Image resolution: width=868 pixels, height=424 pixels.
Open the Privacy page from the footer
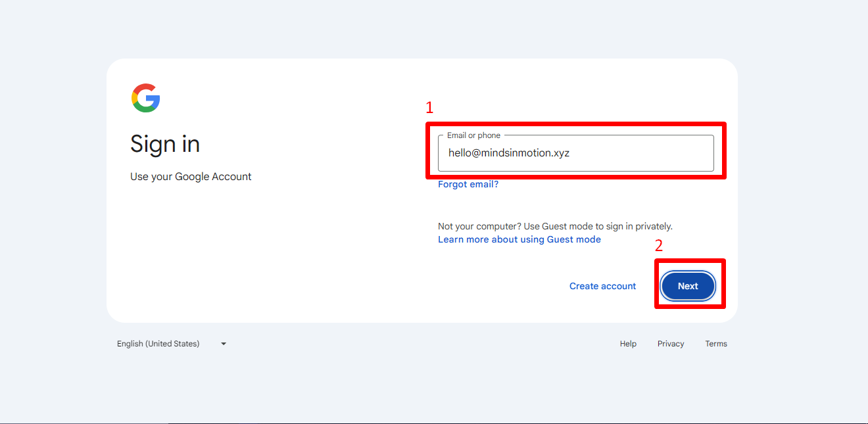[670, 343]
